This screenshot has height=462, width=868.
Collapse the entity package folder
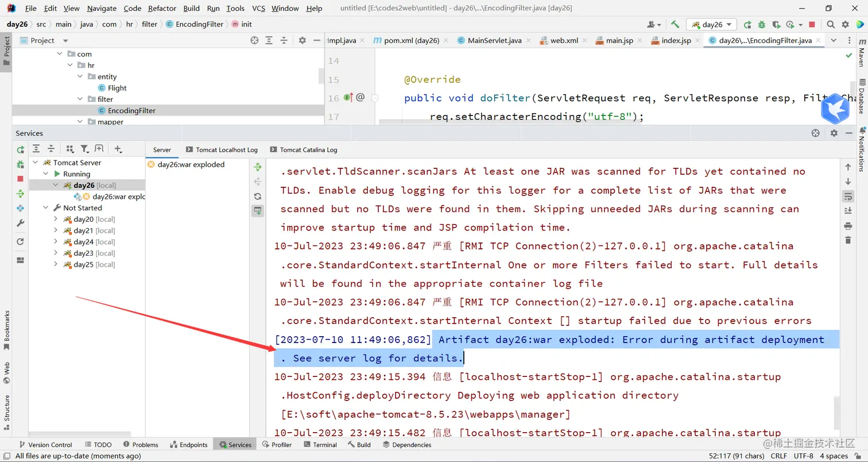click(80, 76)
